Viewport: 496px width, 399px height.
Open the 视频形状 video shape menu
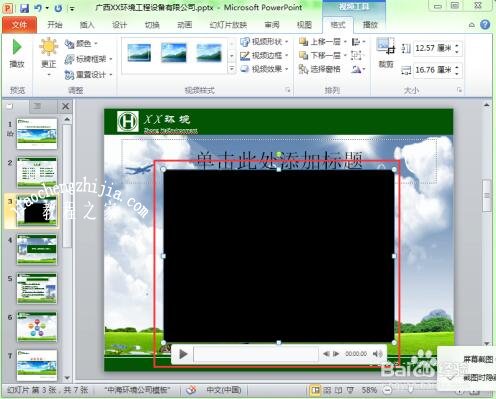pyautogui.click(x=264, y=42)
